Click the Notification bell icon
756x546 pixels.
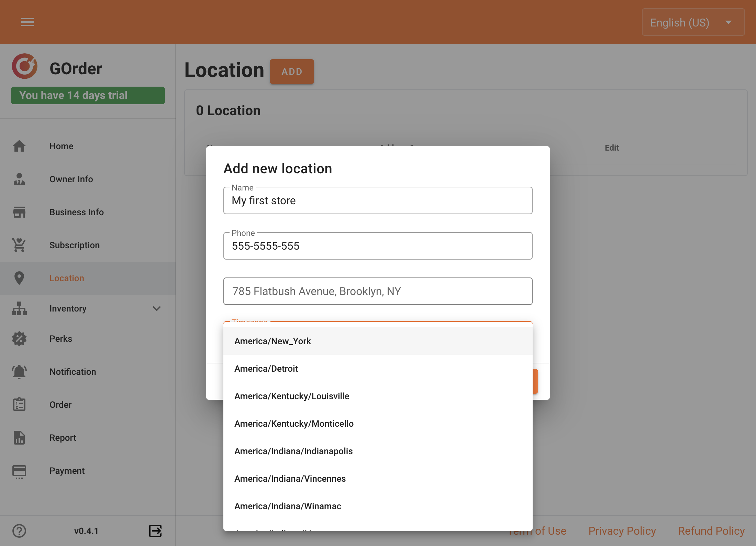pyautogui.click(x=19, y=372)
